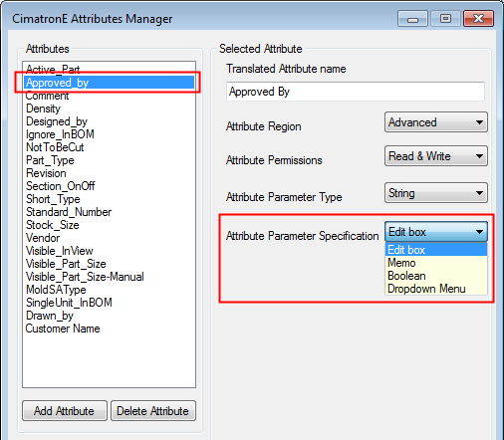Choose Boolean from the open dropdown list
504x440 pixels.
pyautogui.click(x=435, y=276)
